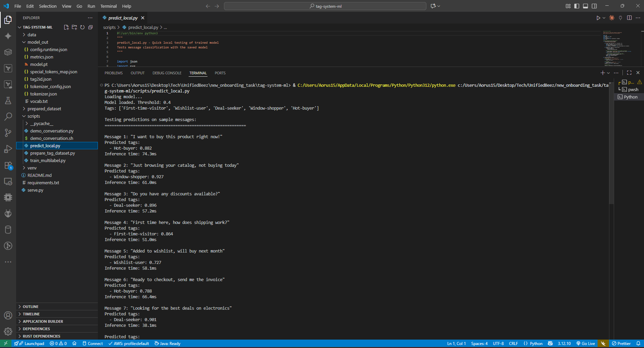Open the Search view in sidebar
The width and height of the screenshot is (644, 348).
pyautogui.click(x=8, y=116)
